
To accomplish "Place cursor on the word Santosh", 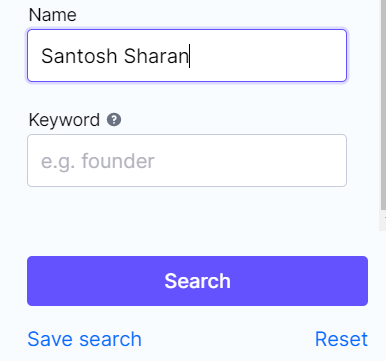I will tap(79, 56).
